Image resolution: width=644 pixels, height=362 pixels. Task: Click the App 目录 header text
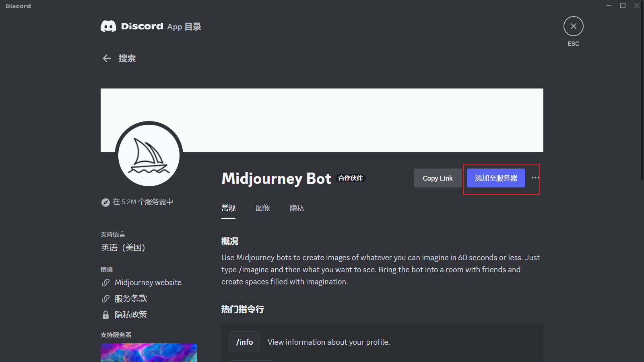coord(184,27)
